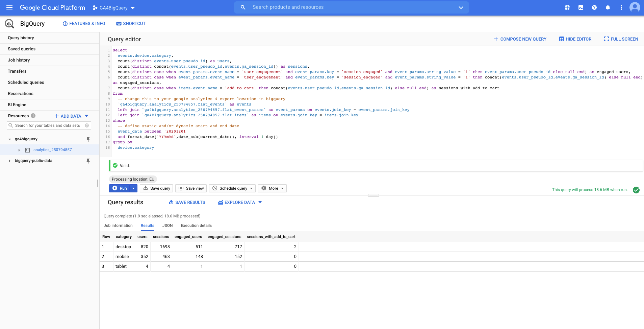
Task: Click the Save query icon
Action: (146, 188)
